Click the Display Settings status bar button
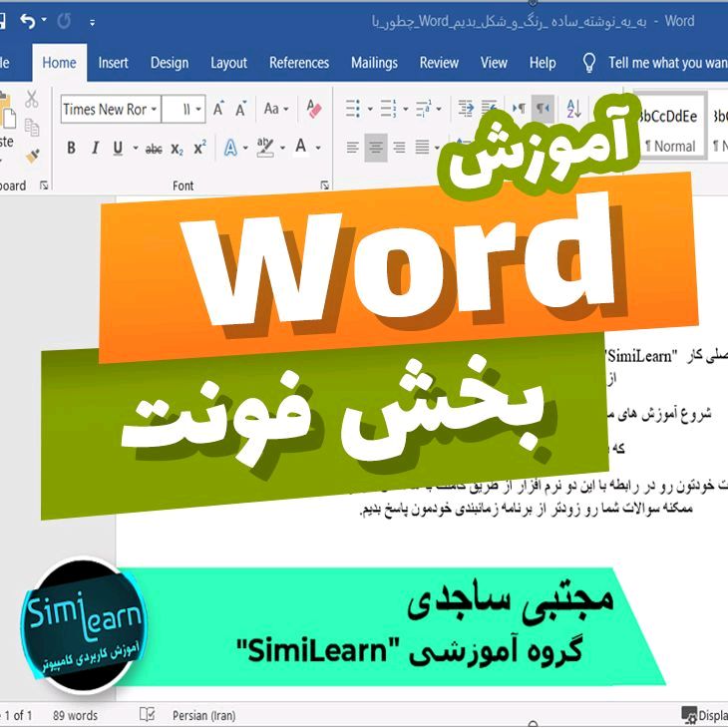Image resolution: width=728 pixels, height=728 pixels. pyautogui.click(x=704, y=715)
